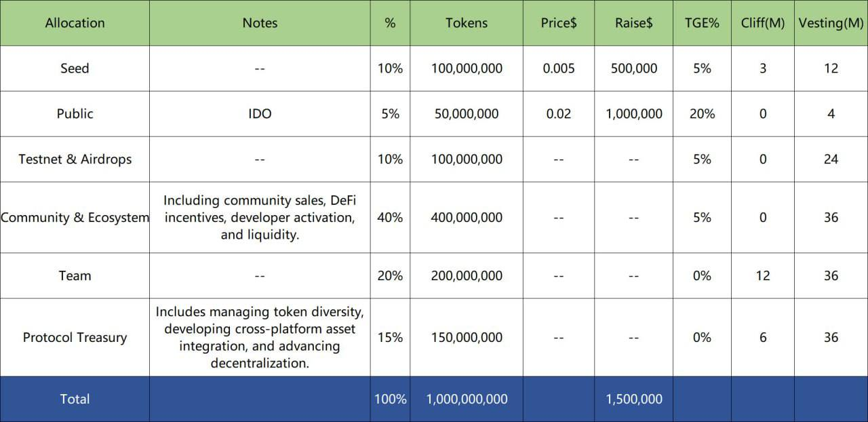This screenshot has width=868, height=422.
Task: Select the Protocol Treasury label cell
Action: pos(75,338)
